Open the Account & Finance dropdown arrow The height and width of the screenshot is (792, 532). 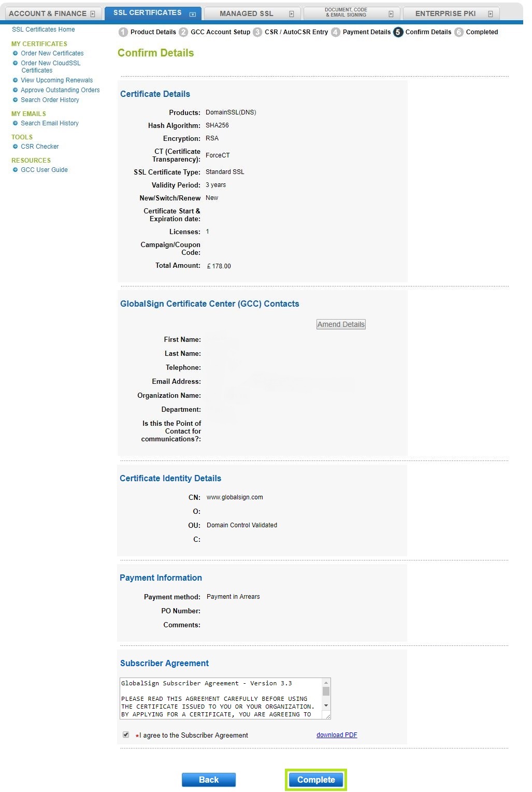click(x=92, y=13)
